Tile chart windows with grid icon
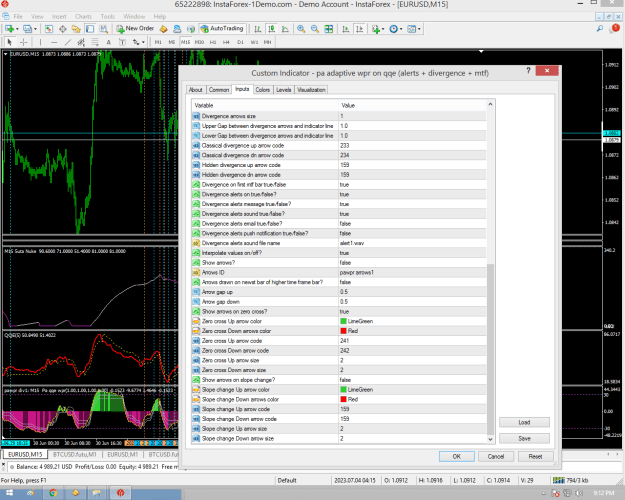This screenshot has height=500, width=625. point(328,29)
